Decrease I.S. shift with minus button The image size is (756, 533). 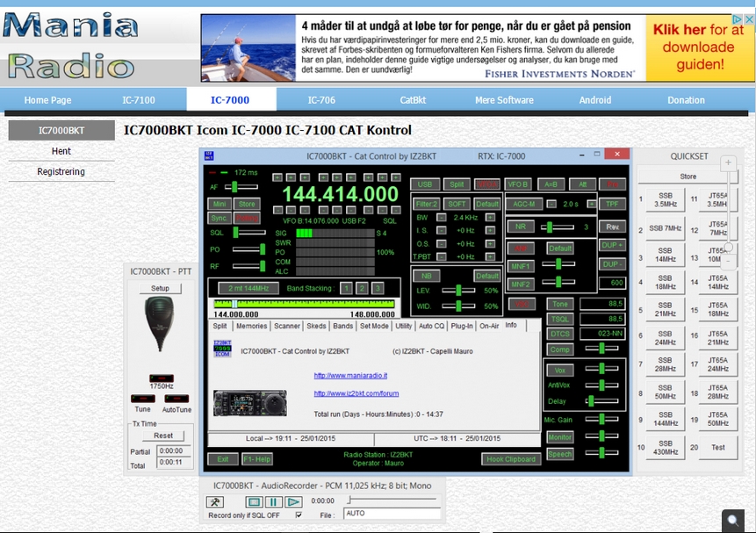click(x=441, y=231)
